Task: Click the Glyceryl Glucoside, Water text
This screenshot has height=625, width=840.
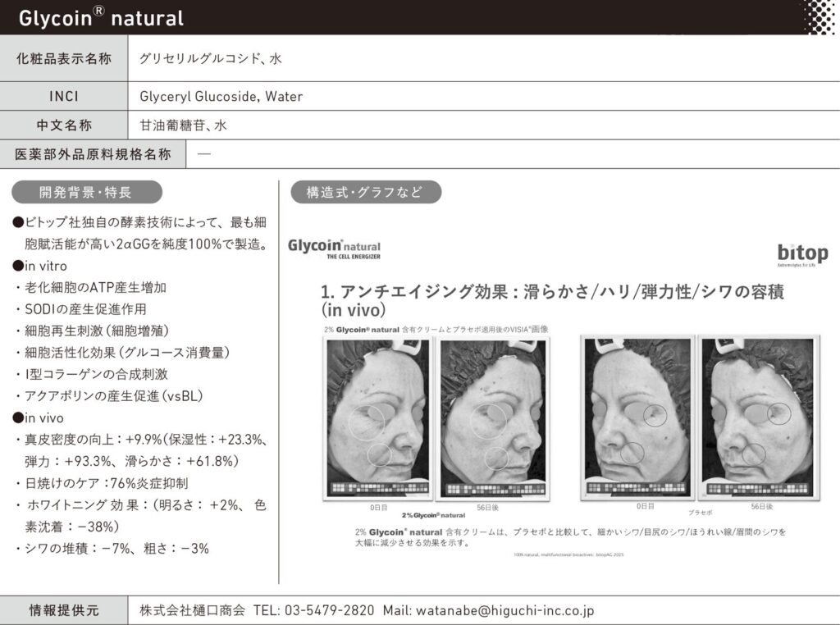Action: coord(221,96)
